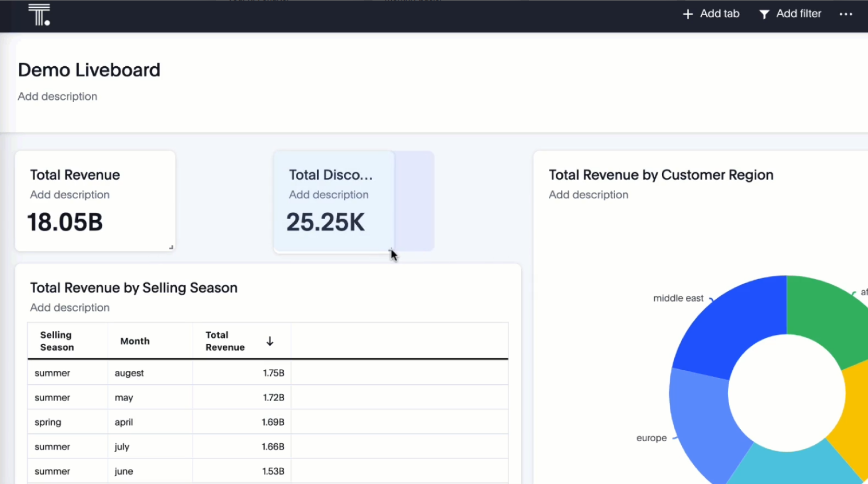Click Add description under Demo Liveboard
This screenshot has height=484, width=868.
[57, 96]
